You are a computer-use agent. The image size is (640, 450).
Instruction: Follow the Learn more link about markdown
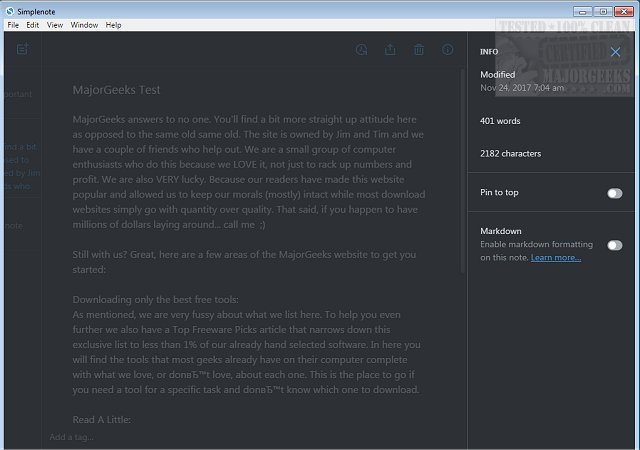(x=556, y=258)
